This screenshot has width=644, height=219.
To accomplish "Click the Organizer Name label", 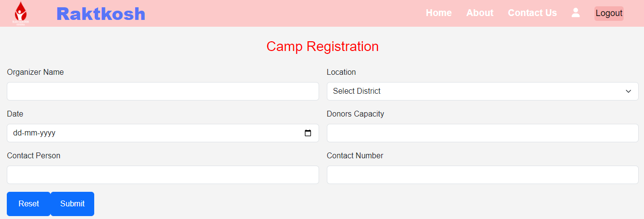I will (x=35, y=72).
